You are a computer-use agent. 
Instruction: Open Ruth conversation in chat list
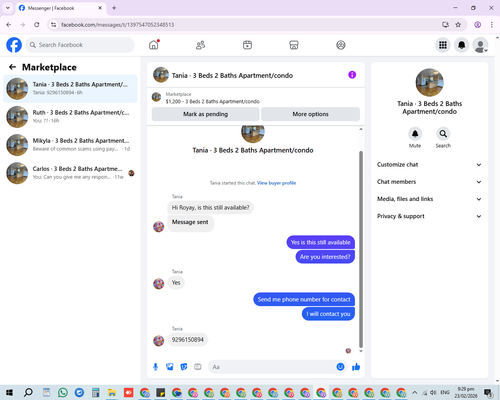point(70,117)
